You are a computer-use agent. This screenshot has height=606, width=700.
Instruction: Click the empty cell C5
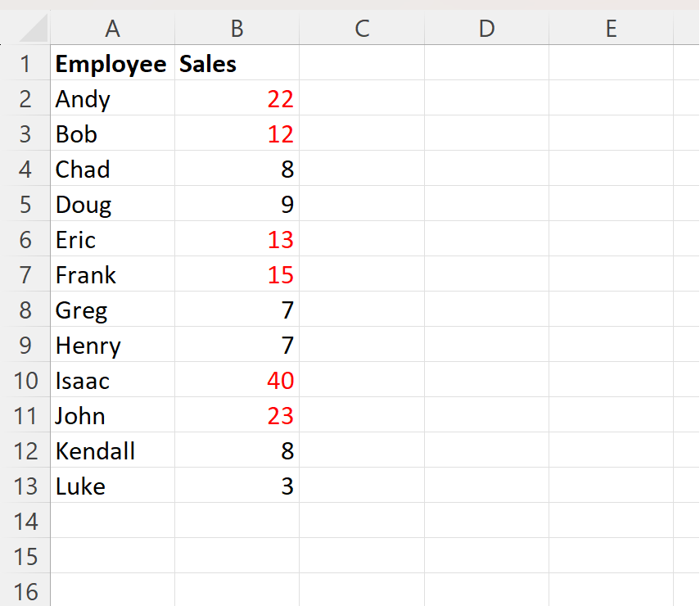pyautogui.click(x=361, y=205)
